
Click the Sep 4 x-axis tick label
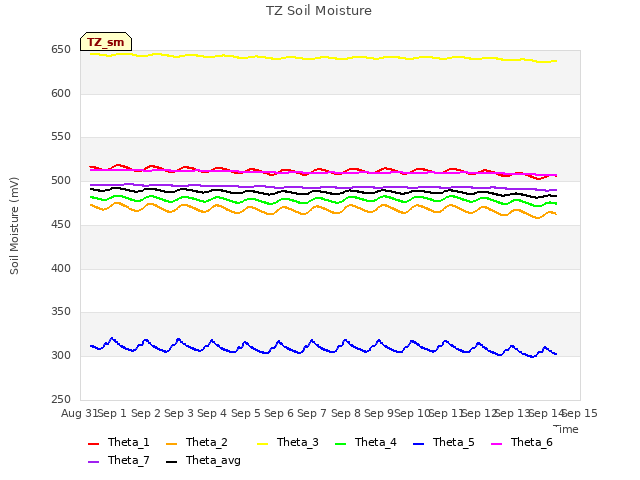click(212, 413)
